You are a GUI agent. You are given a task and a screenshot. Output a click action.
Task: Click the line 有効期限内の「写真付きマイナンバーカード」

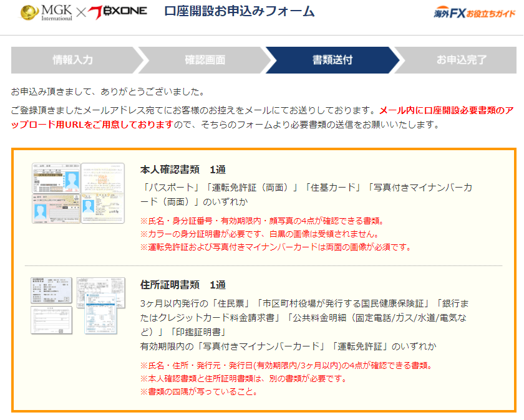[x=288, y=346]
